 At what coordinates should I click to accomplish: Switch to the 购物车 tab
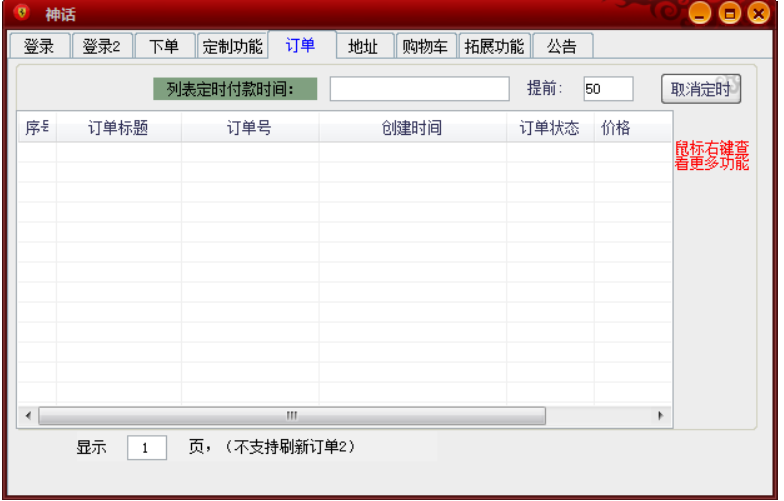pos(426,46)
